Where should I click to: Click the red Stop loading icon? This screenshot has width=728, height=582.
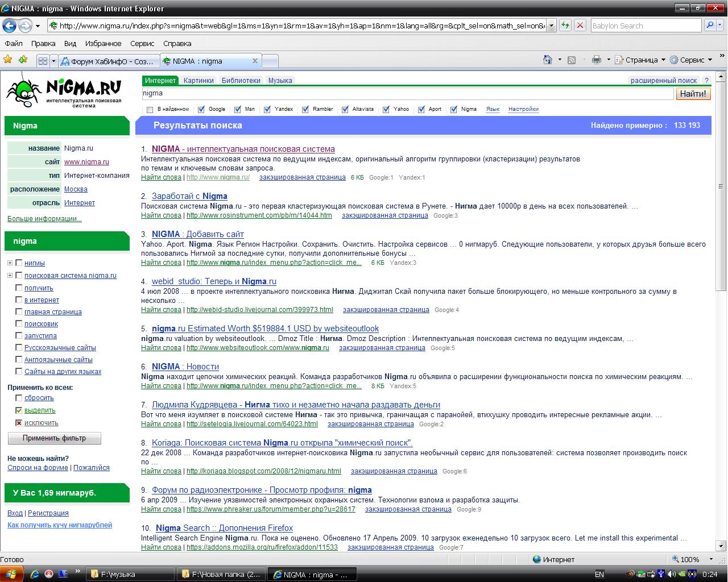pos(580,26)
